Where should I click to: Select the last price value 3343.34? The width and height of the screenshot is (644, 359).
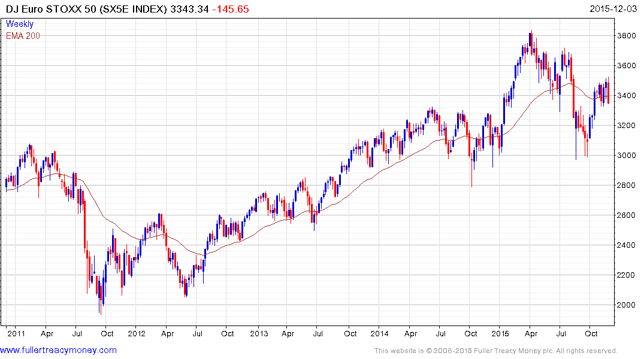click(x=189, y=9)
